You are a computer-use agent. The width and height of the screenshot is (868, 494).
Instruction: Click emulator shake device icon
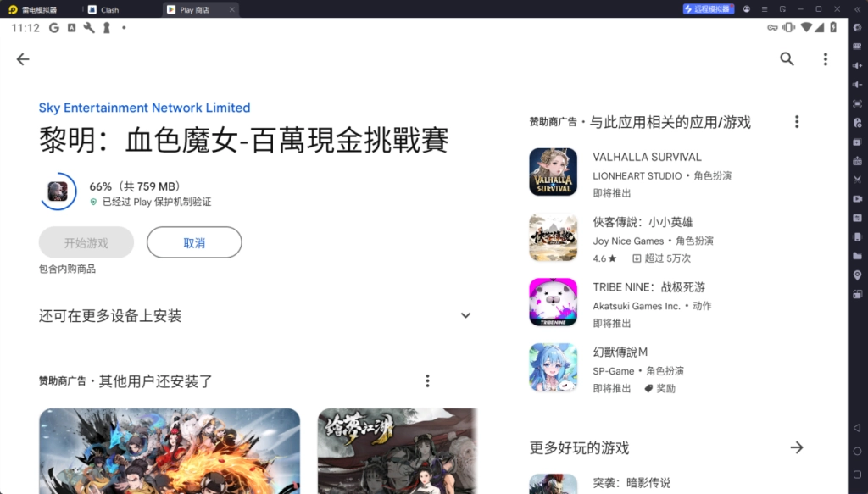857,236
